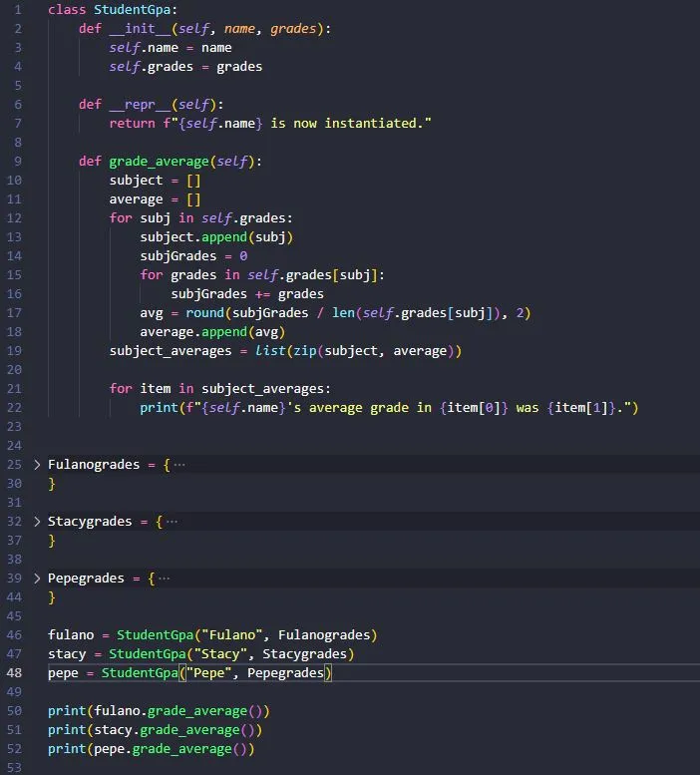700x775 pixels.
Task: Click the 'average = []' assignment
Action: point(156,199)
